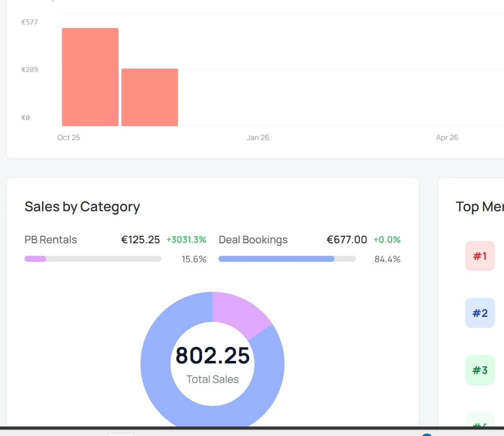
Task: Click the €289 axis value
Action: (x=29, y=70)
